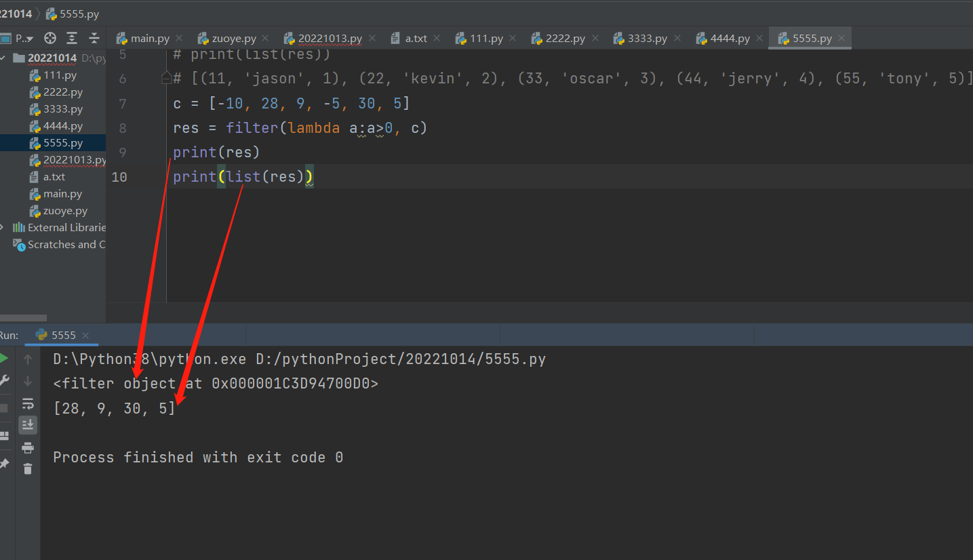Toggle soft-wrap in the Run console
This screenshot has width=973, height=560.
[28, 403]
